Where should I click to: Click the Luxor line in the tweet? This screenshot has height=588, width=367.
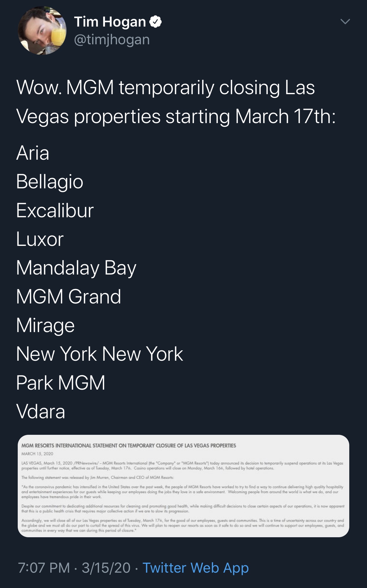40,239
